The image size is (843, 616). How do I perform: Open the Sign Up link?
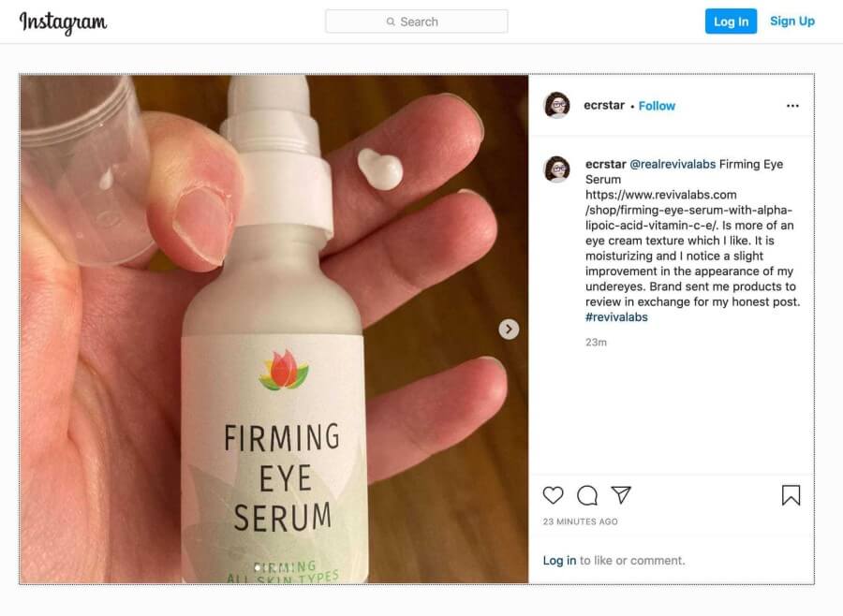(x=792, y=22)
